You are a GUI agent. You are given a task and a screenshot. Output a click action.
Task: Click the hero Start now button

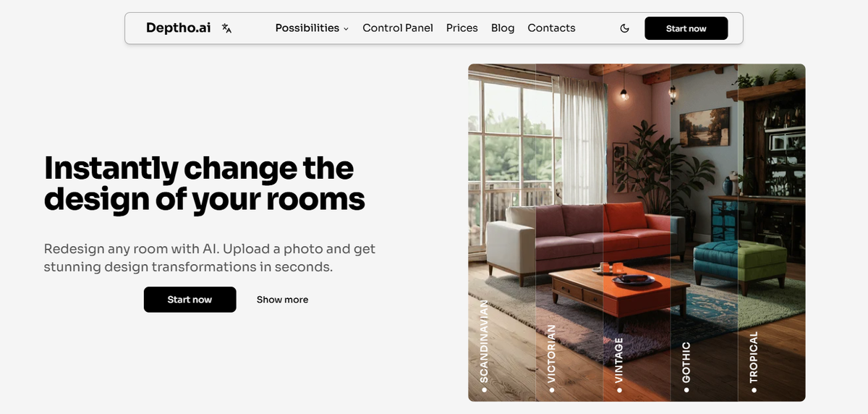tap(190, 300)
